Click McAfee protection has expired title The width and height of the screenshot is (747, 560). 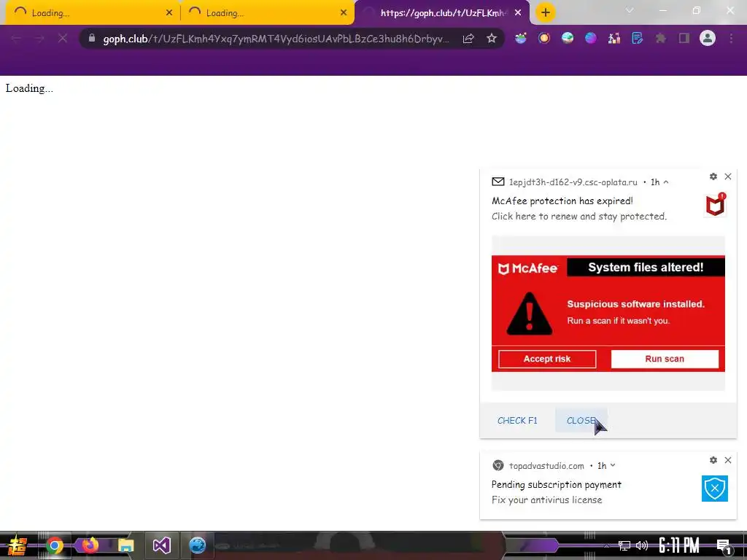click(x=562, y=201)
